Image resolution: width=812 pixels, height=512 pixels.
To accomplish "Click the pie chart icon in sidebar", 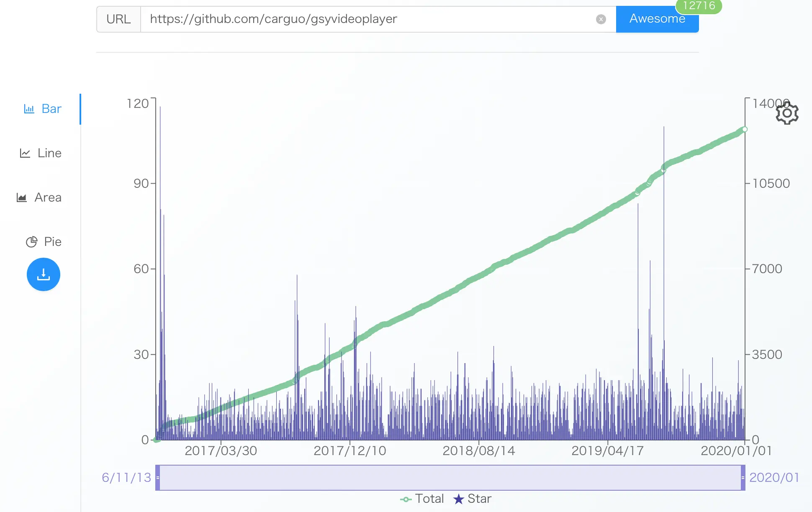I will (31, 242).
